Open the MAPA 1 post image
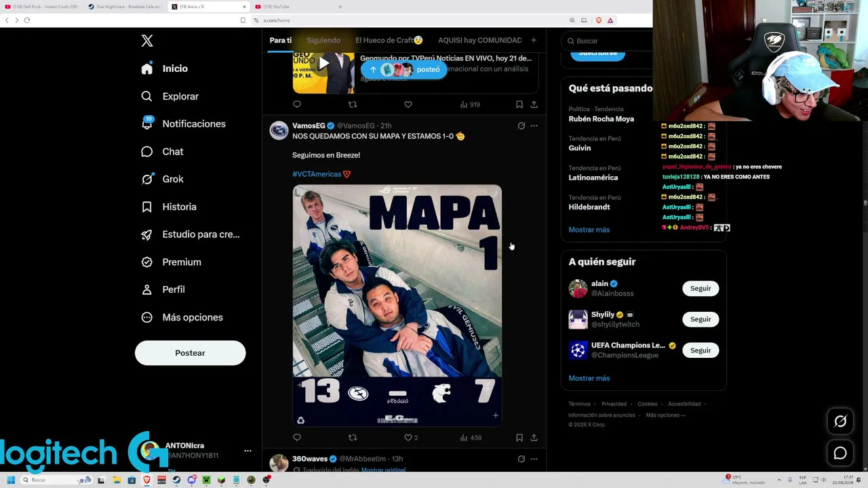Image resolution: width=868 pixels, height=488 pixels. pos(397,306)
